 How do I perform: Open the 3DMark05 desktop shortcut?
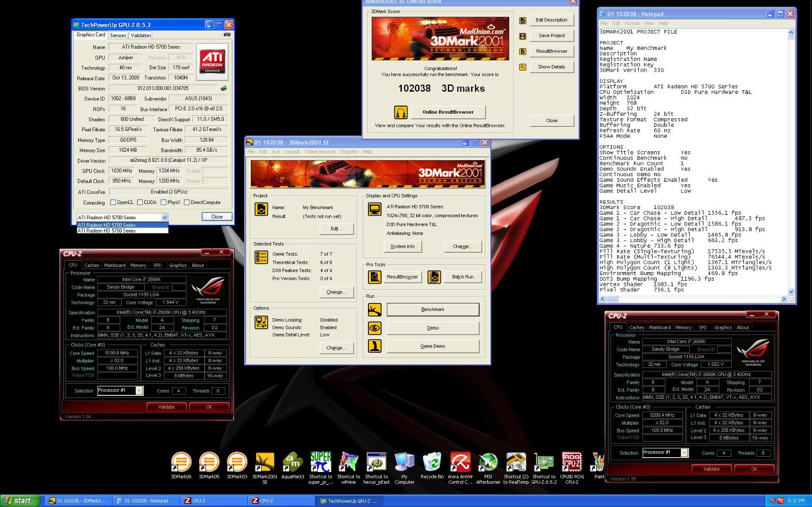pyautogui.click(x=209, y=462)
